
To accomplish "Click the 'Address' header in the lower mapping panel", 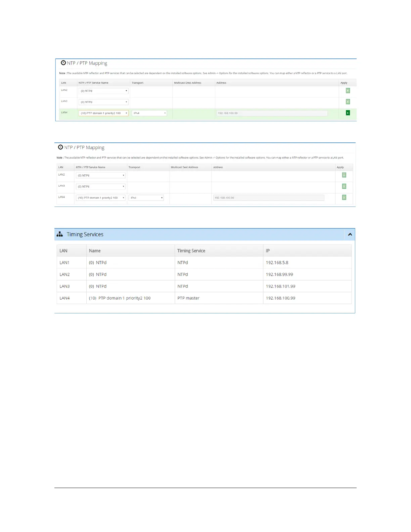I will pos(218,167).
